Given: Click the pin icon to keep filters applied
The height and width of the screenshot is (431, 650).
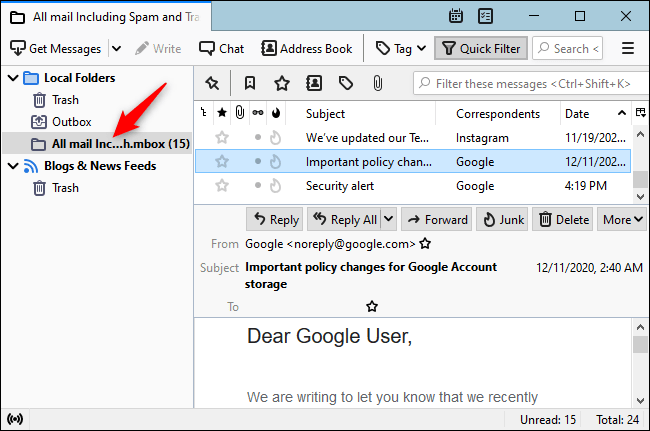Looking at the screenshot, I should (x=212, y=83).
